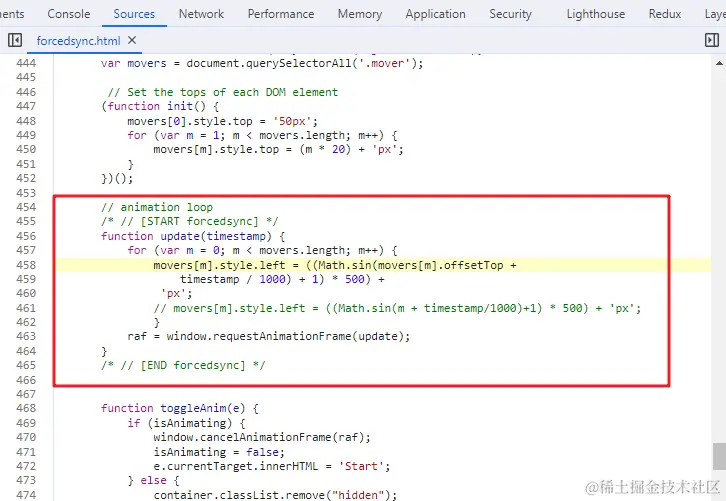This screenshot has height=501, width=726.
Task: Click line number 450 in gutter
Action: coord(26,150)
